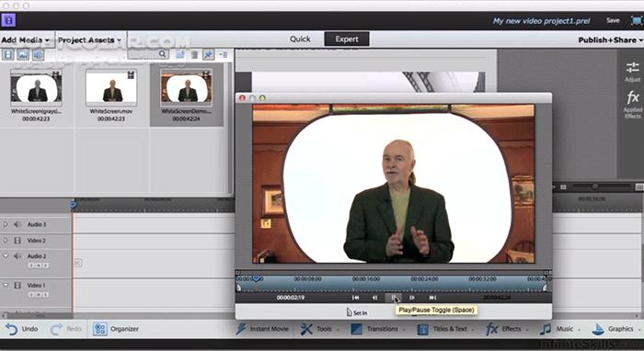Open the Add Media dropdown
The width and height of the screenshot is (644, 351).
pyautogui.click(x=26, y=40)
